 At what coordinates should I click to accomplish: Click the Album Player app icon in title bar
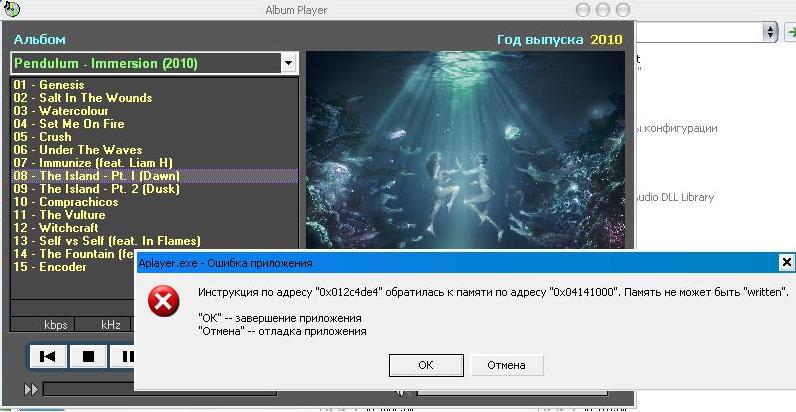(11, 9)
